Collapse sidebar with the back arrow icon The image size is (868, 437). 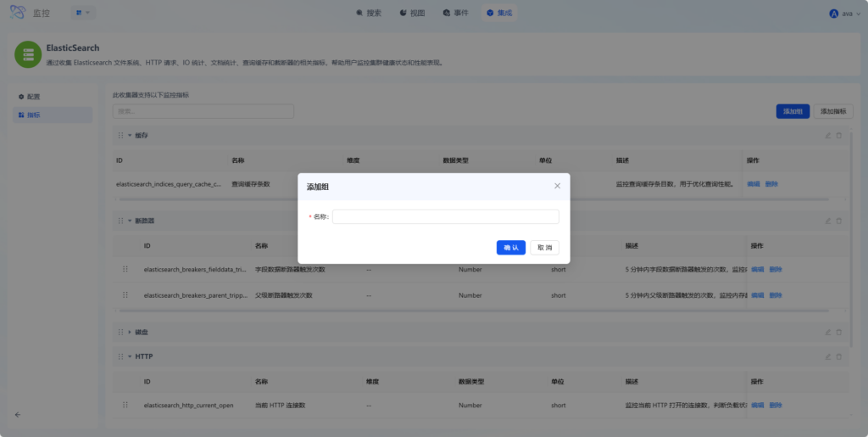pos(17,414)
